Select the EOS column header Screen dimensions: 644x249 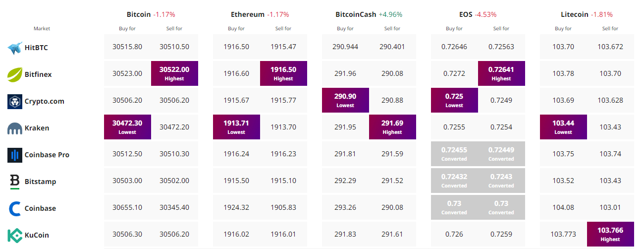[x=465, y=14]
